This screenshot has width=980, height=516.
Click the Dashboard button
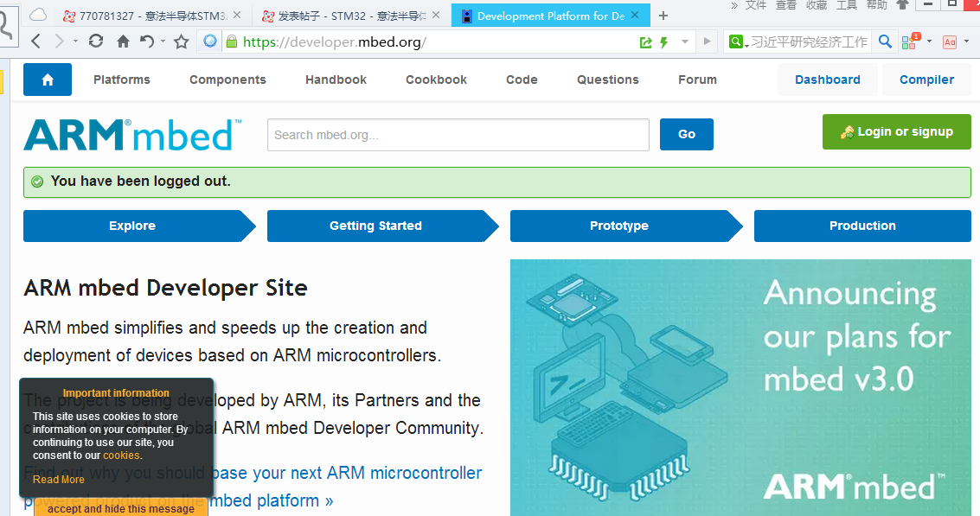[828, 80]
